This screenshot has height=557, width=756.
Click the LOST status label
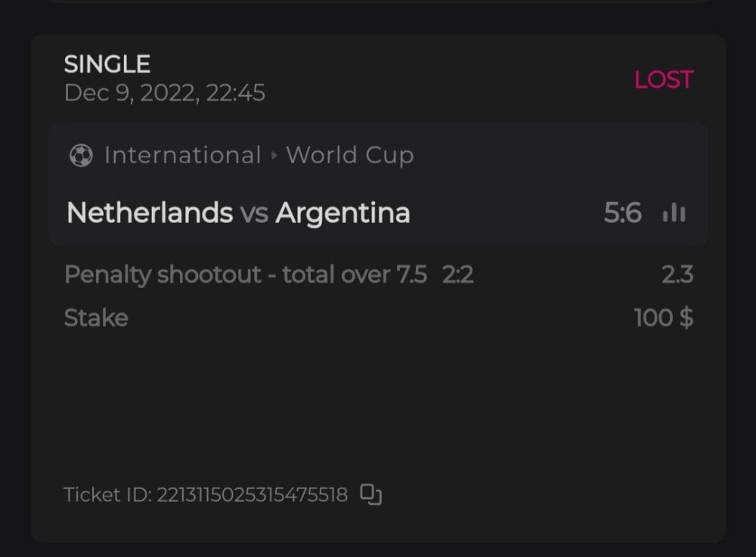663,80
